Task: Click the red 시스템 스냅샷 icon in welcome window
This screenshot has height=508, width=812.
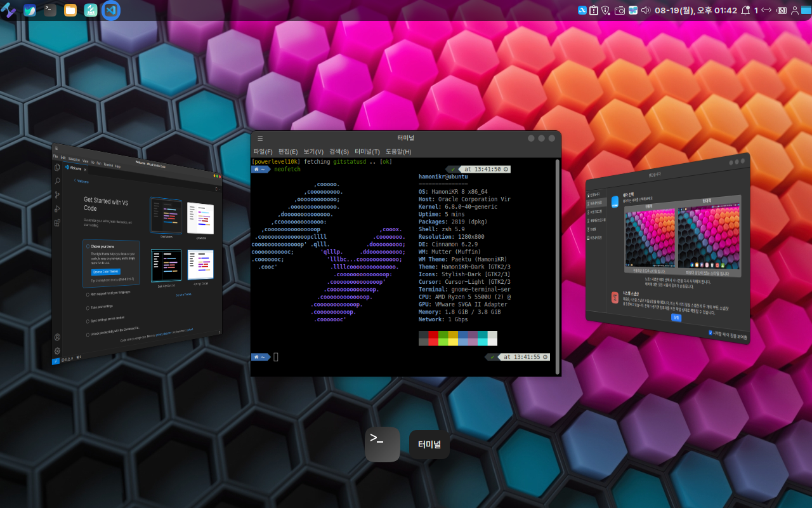Action: [x=615, y=297]
